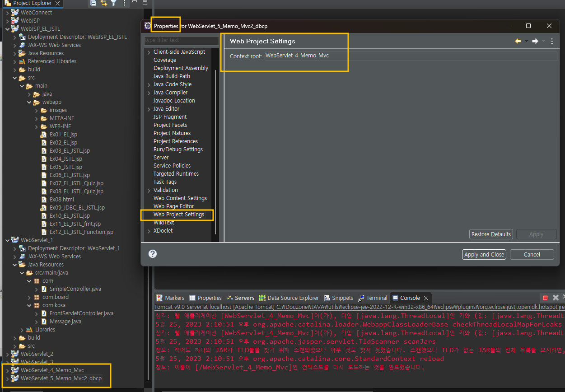The image size is (565, 392).
Task: Click the Ex08.html file icon
Action: [44, 200]
